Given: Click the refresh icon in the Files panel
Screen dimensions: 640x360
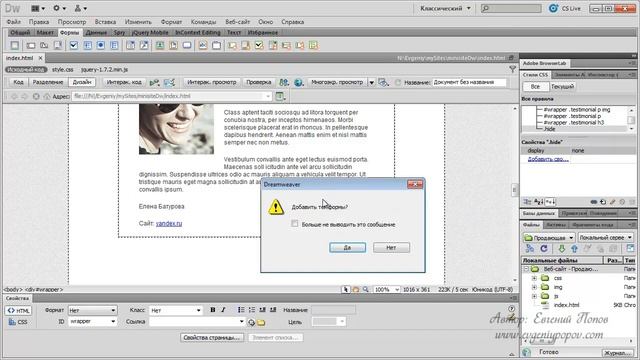Looking at the screenshot, I should (544, 248).
